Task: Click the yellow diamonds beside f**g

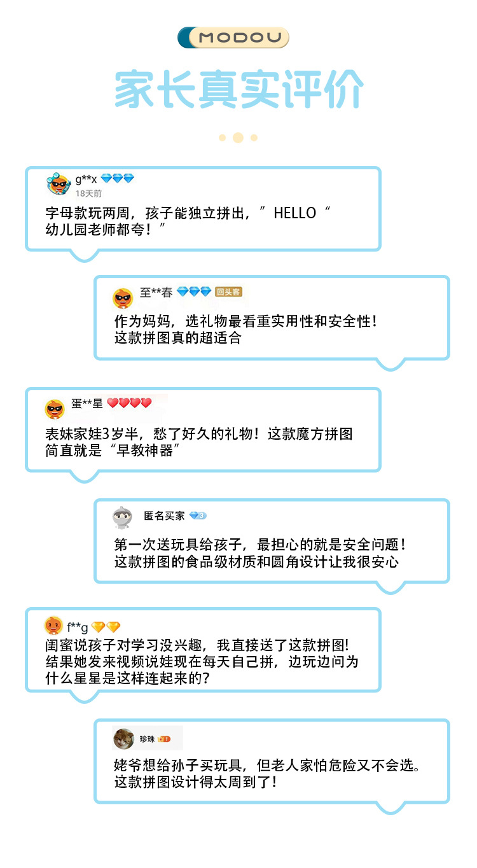Action: (106, 627)
